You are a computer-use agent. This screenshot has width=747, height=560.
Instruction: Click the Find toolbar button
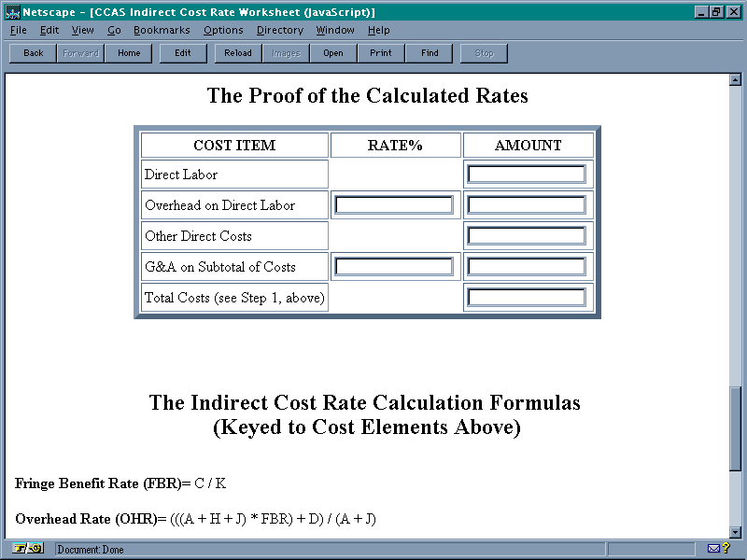click(430, 53)
